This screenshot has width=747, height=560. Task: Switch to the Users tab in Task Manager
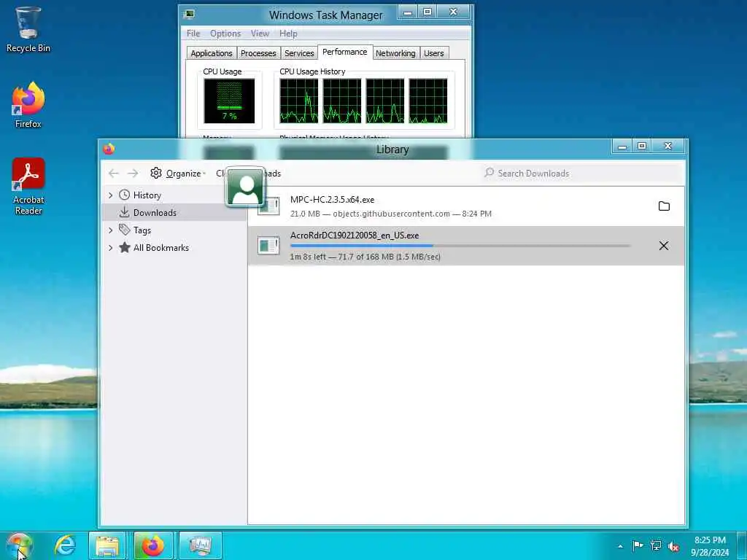tap(433, 53)
